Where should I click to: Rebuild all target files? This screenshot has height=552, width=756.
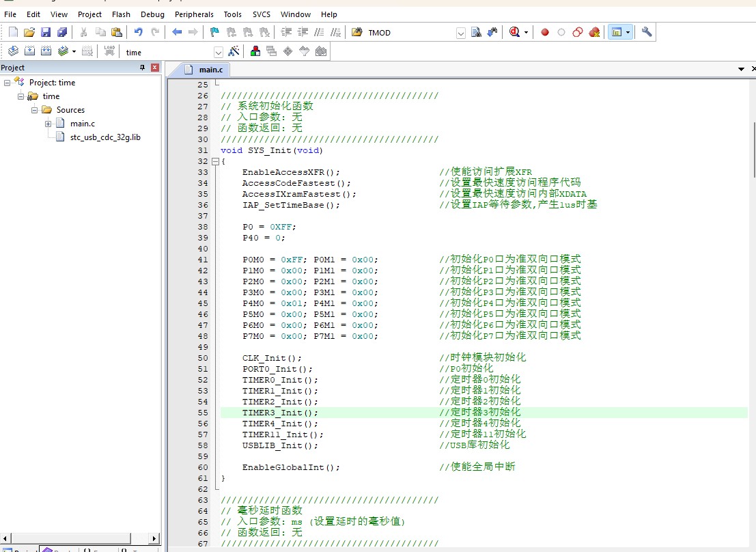[46, 51]
